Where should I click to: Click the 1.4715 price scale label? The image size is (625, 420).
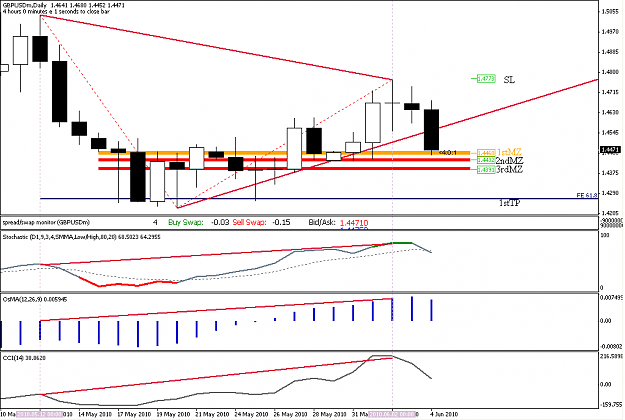tap(610, 92)
